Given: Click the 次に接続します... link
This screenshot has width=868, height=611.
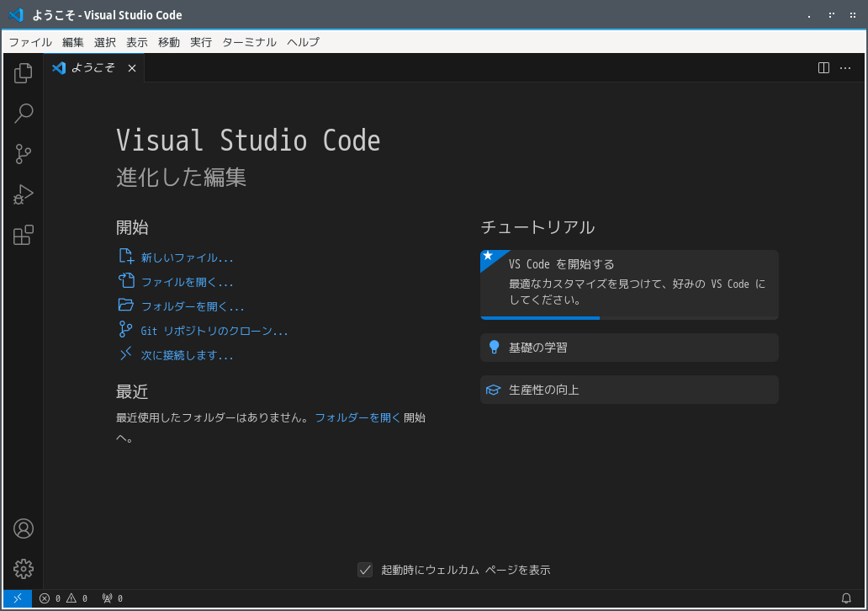Looking at the screenshot, I should [176, 354].
